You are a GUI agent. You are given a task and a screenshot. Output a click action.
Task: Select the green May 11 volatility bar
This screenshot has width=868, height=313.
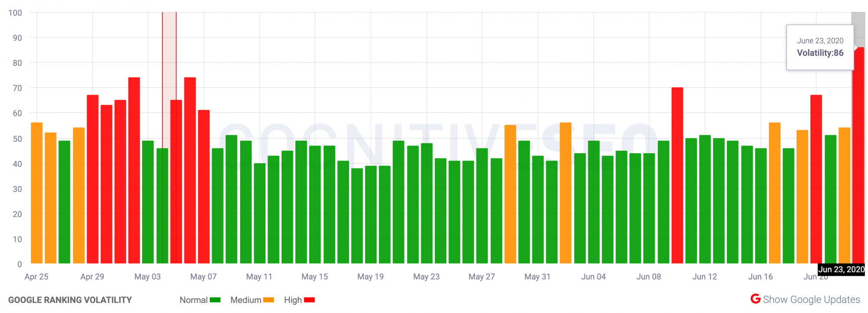[260, 213]
